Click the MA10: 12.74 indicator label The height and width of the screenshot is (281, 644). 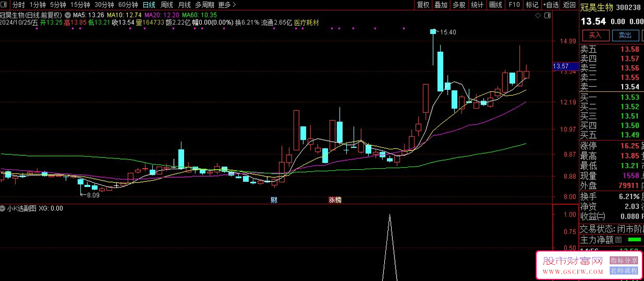(125, 15)
